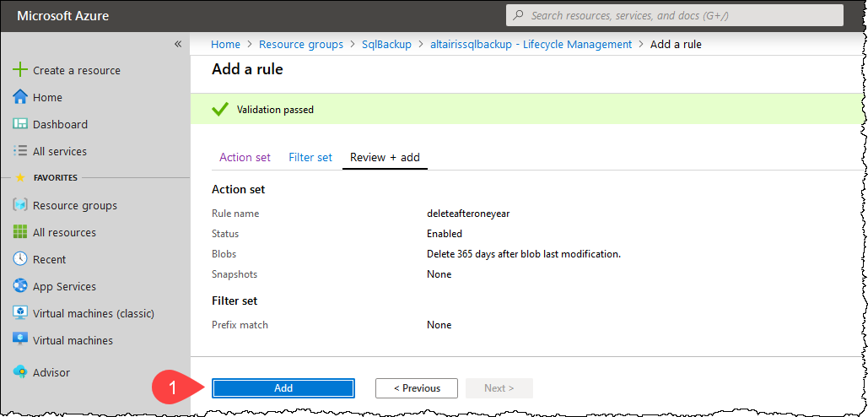This screenshot has width=868, height=417.
Task: Switch to the Action set tab
Action: coord(245,157)
